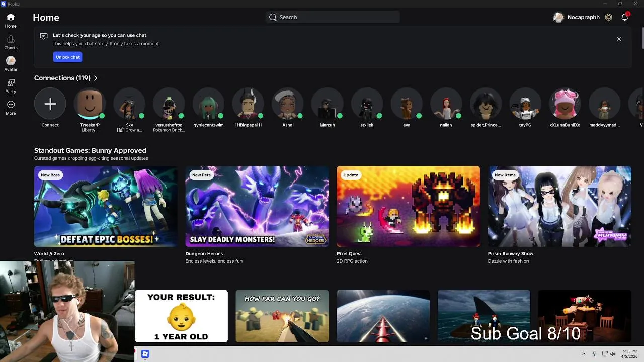Open Dungeon Heroes game title
This screenshot has height=362, width=644.
204,254
